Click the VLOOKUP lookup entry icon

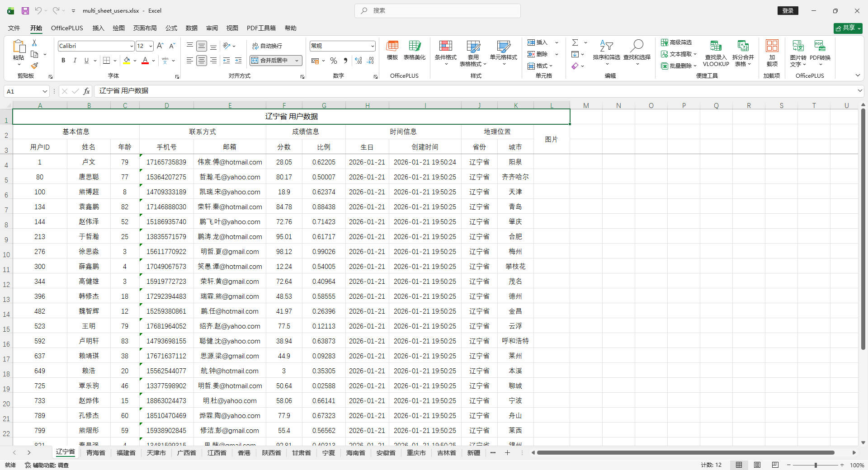(716, 47)
